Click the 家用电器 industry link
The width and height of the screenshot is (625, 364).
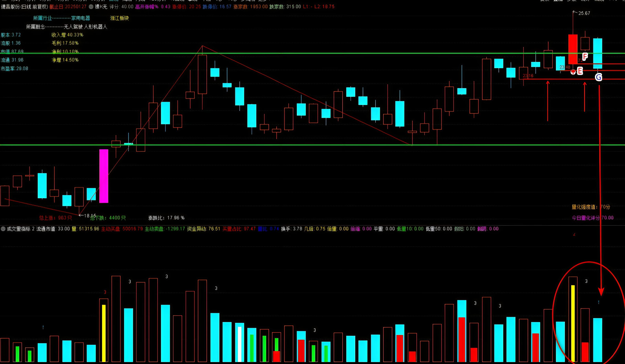click(x=81, y=18)
